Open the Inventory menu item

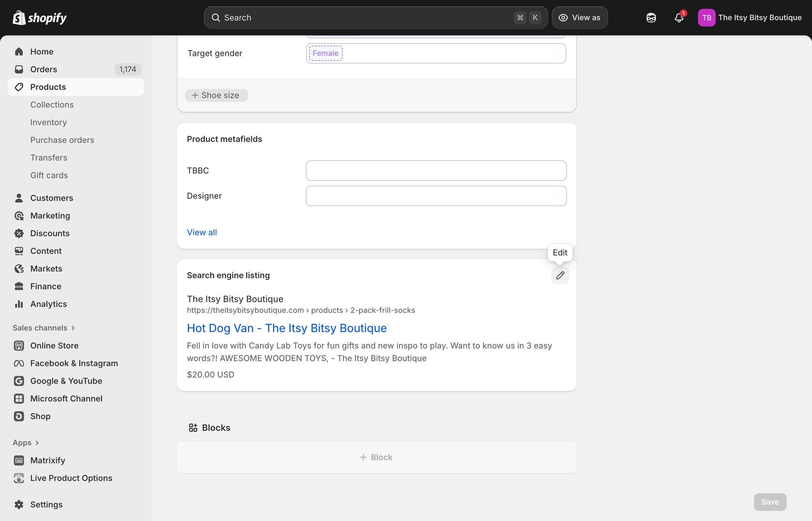(48, 122)
